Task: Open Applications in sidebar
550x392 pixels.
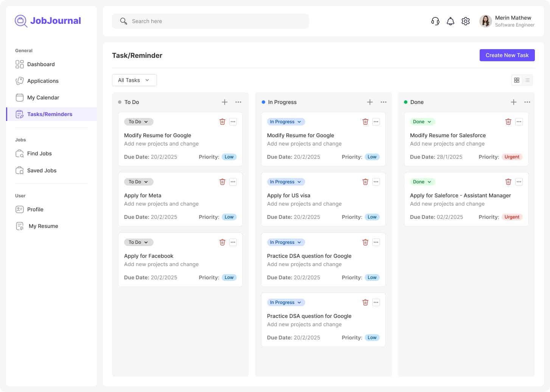Action: click(51, 81)
